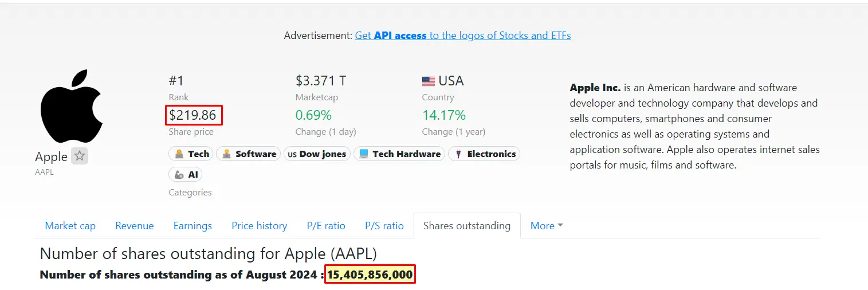The width and height of the screenshot is (868, 290).
Task: Select the P/S ratio tab
Action: (x=384, y=226)
